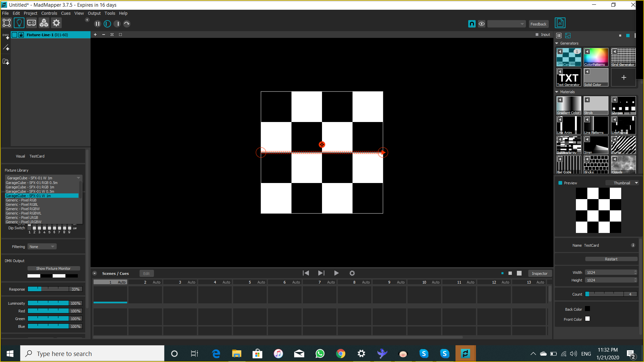Select the Grid Generator tool
Viewport: 644px width, 362px height.
(x=624, y=57)
